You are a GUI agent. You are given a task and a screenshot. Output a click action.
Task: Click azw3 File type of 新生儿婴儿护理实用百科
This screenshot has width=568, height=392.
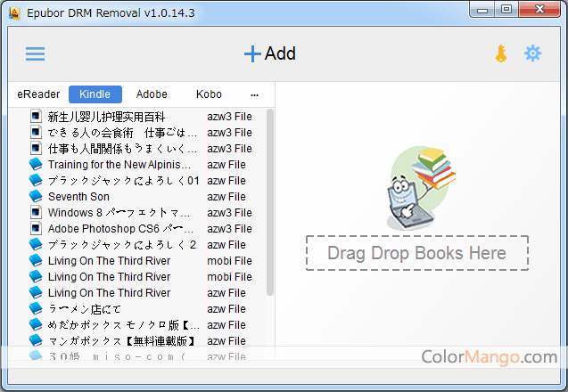pyautogui.click(x=229, y=117)
